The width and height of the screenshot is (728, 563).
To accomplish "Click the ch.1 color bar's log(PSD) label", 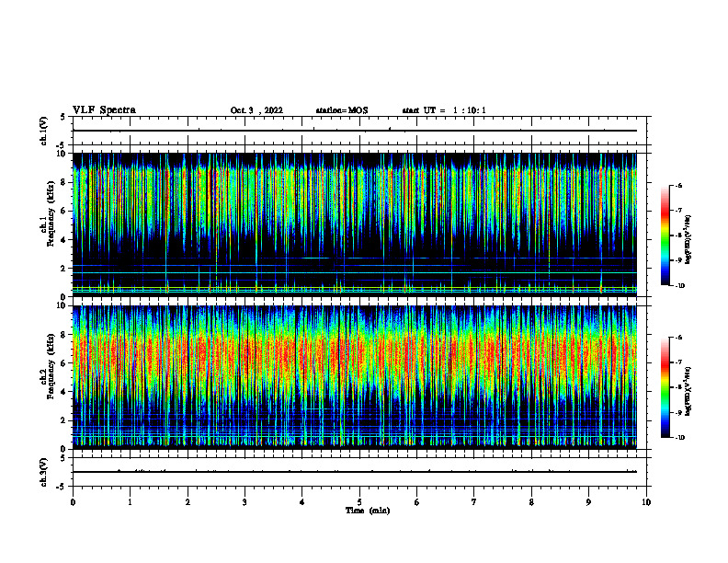I will click(688, 240).
